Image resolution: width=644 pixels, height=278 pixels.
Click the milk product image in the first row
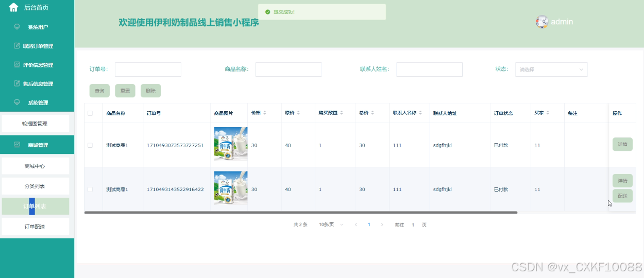231,144
